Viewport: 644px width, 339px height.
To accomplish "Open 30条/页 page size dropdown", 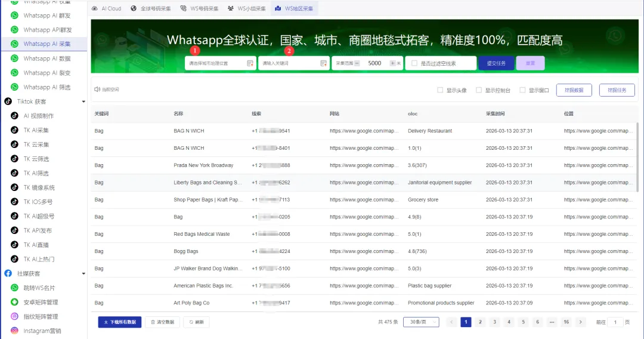I will click(421, 322).
